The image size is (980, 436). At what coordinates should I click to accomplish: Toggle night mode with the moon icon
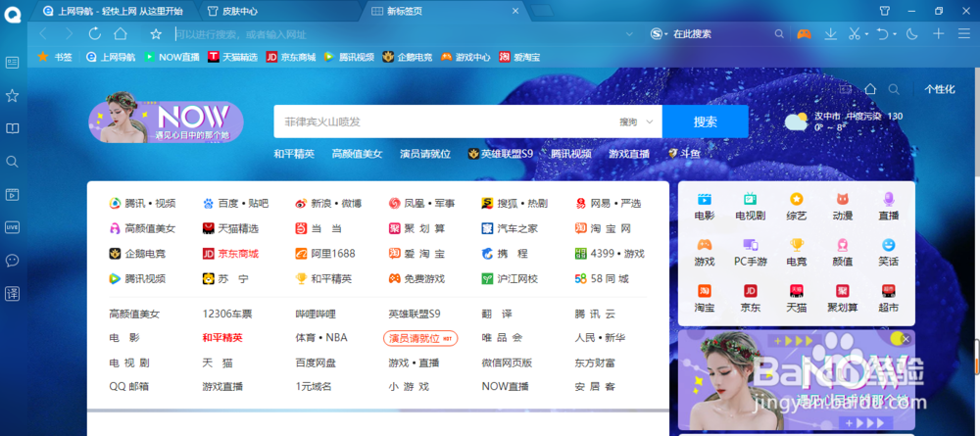(x=911, y=33)
